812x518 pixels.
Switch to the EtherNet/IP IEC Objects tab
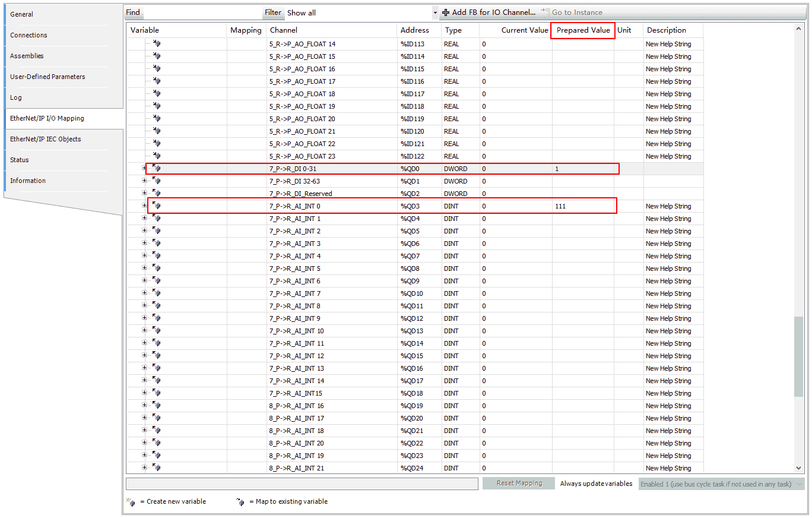tap(46, 139)
